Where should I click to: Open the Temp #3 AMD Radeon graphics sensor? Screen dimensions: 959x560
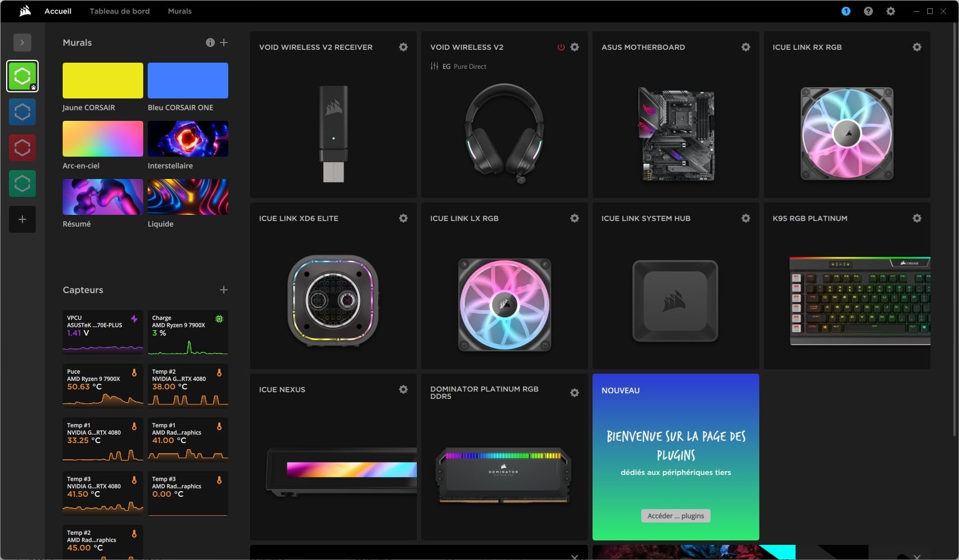188,493
